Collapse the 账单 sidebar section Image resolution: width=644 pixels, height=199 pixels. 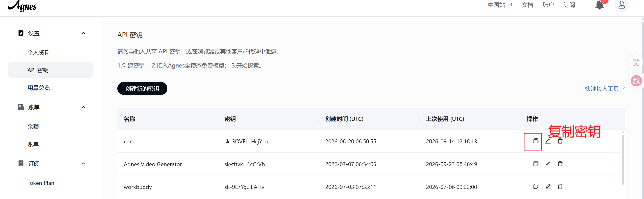click(x=83, y=107)
